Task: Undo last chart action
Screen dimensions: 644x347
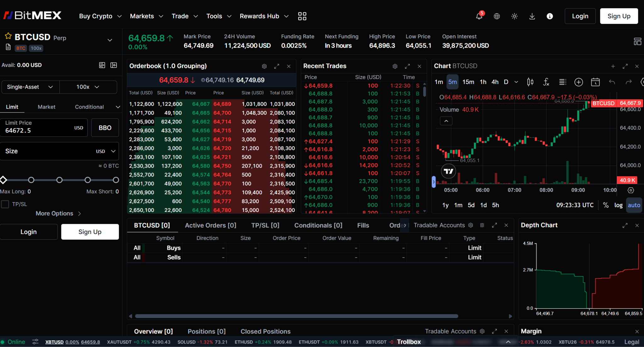Action: 612,82
